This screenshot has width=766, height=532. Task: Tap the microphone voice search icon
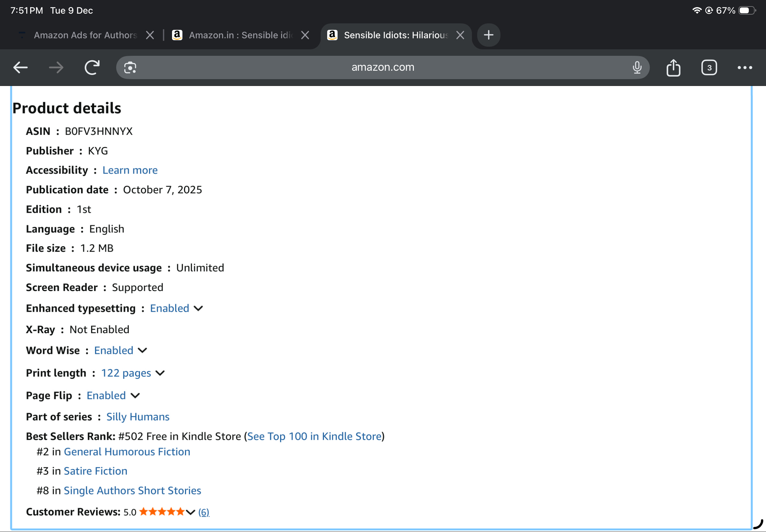(x=636, y=68)
